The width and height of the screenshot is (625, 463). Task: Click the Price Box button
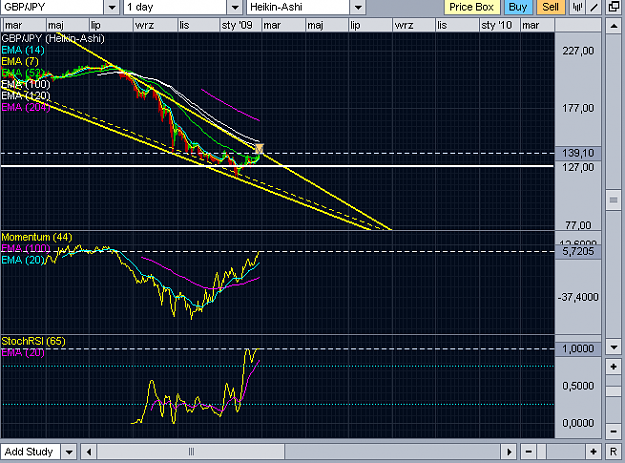tap(472, 7)
